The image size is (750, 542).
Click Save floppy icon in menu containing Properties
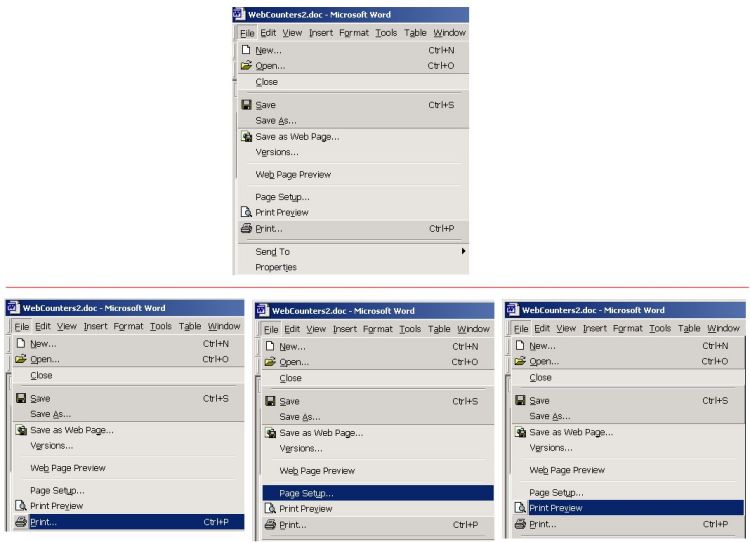(x=245, y=105)
